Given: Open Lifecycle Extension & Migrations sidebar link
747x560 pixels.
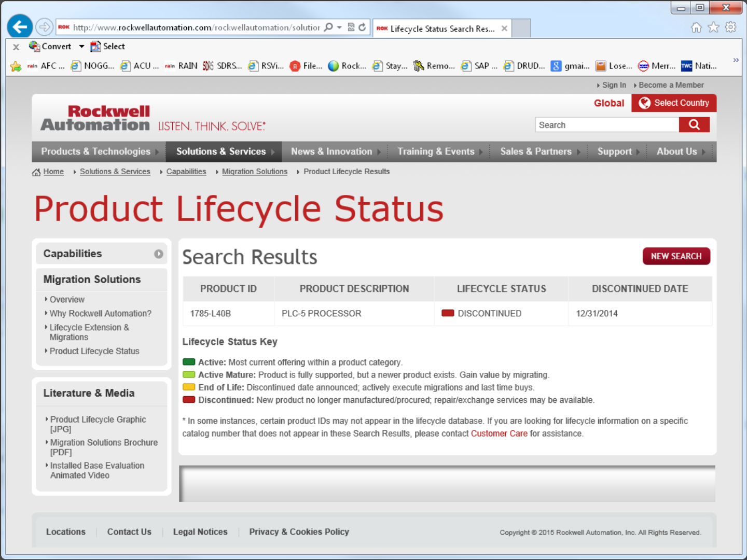Looking at the screenshot, I should [x=89, y=332].
